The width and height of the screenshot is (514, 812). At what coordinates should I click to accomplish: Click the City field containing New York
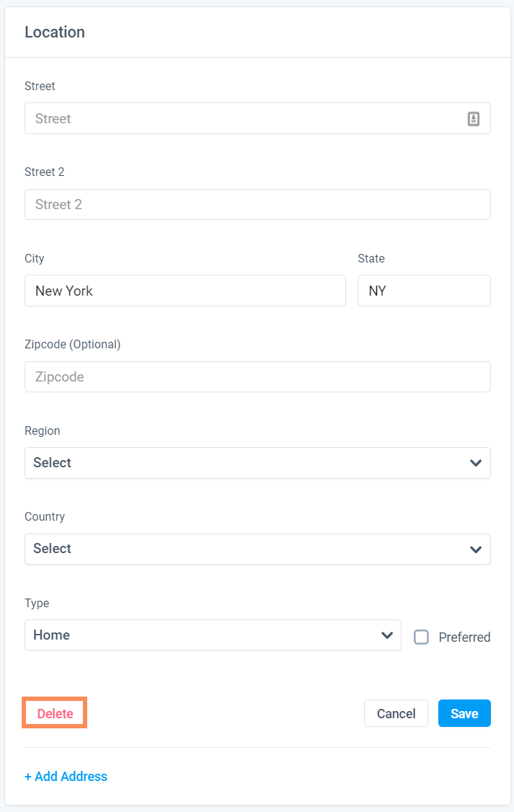coord(185,291)
